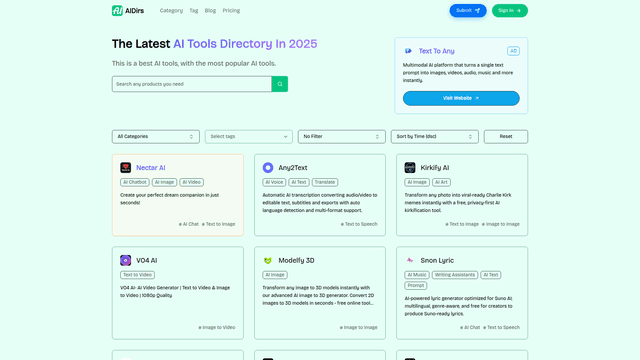Open the Sort by Time (dsc) dropdown
Viewport: 640px width, 360px height.
point(435,137)
